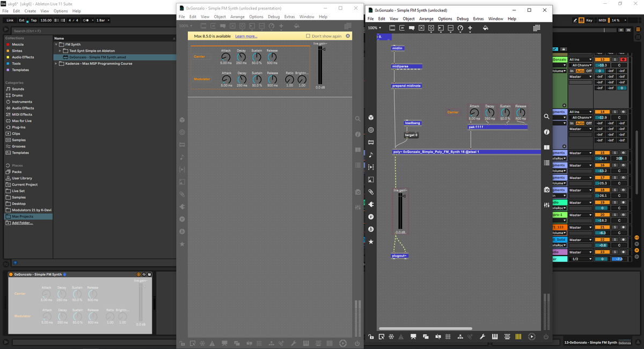Click the patcher horizontal scrollbar
The height and width of the screenshot is (349, 644).
pos(425,329)
